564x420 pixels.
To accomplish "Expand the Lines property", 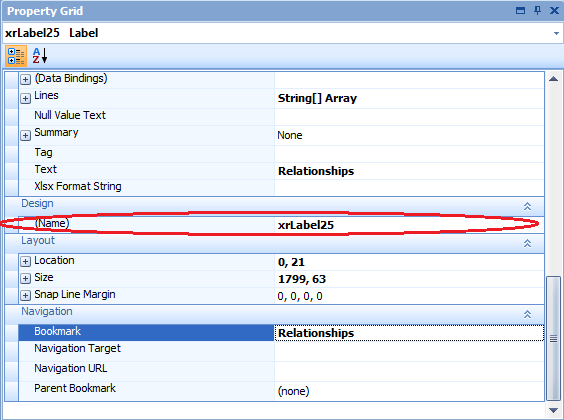I will coord(25,98).
